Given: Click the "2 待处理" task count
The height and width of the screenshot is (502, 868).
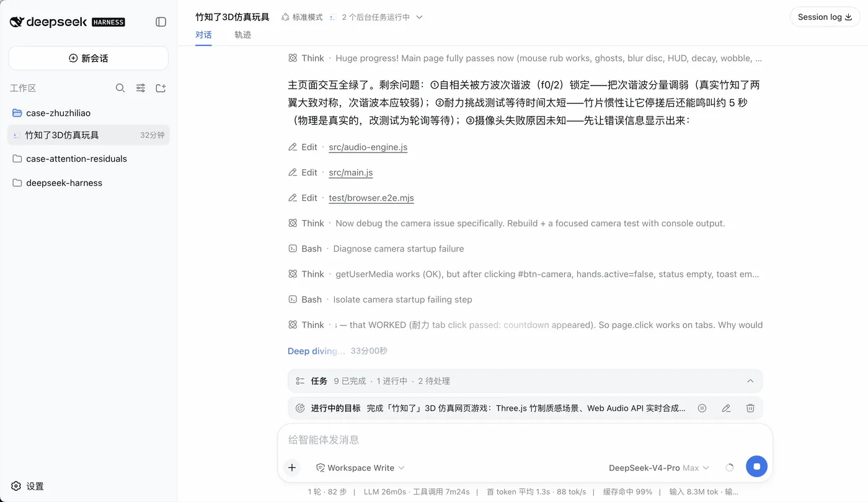Looking at the screenshot, I should tap(434, 381).
